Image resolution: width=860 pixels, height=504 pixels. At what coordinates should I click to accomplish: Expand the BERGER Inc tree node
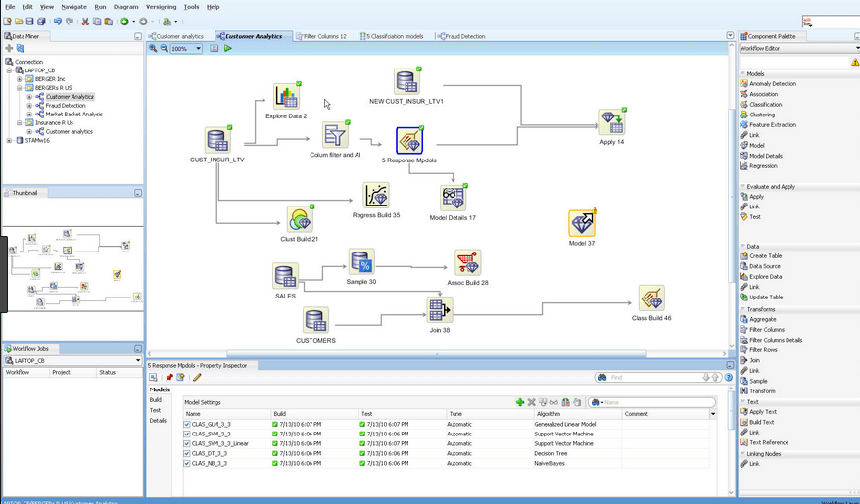click(19, 79)
